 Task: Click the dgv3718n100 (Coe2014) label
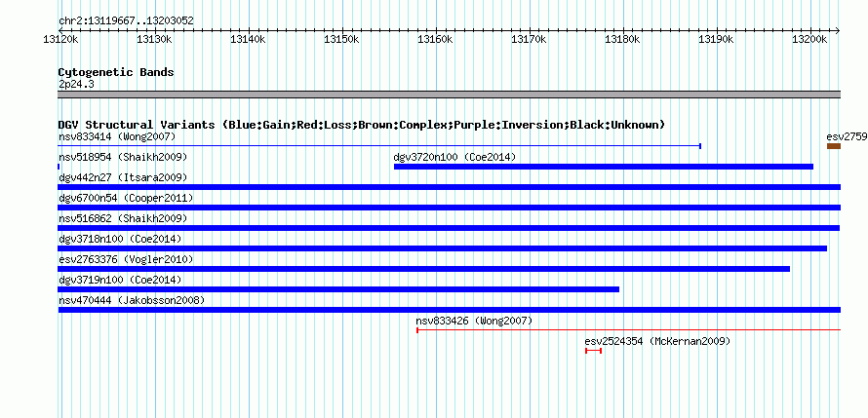(120, 239)
